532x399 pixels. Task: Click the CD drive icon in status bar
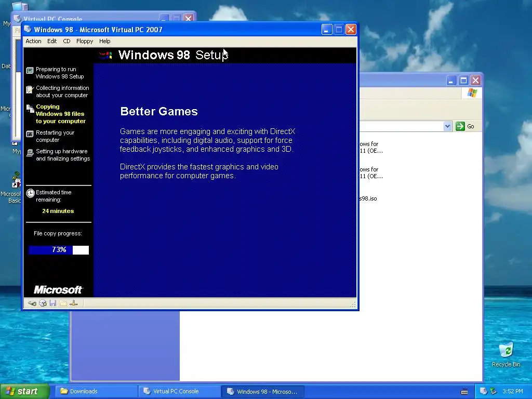coord(43,303)
